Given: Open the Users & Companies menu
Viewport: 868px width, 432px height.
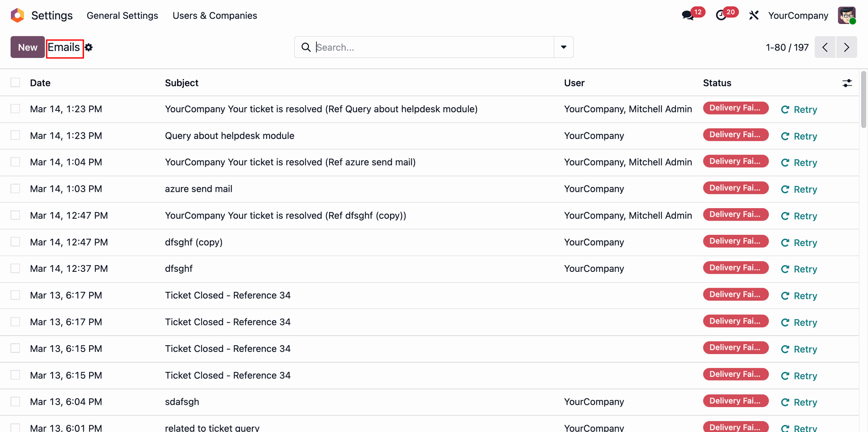Looking at the screenshot, I should 215,15.
